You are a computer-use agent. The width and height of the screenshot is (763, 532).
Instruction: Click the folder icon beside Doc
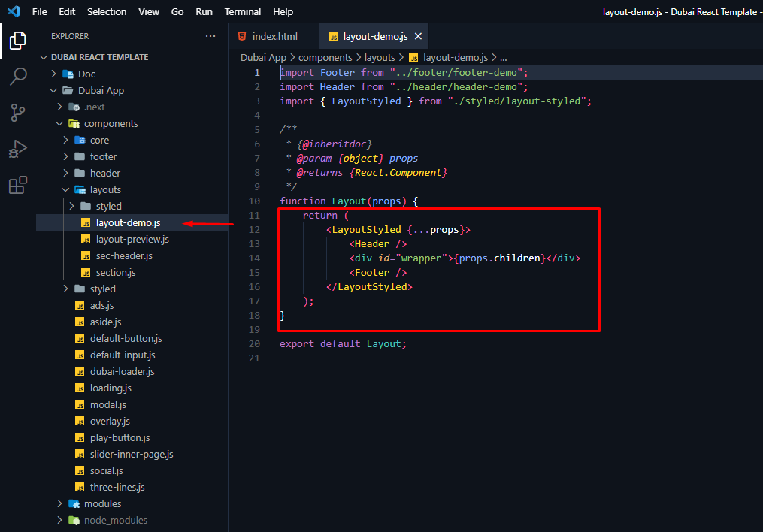(68, 74)
